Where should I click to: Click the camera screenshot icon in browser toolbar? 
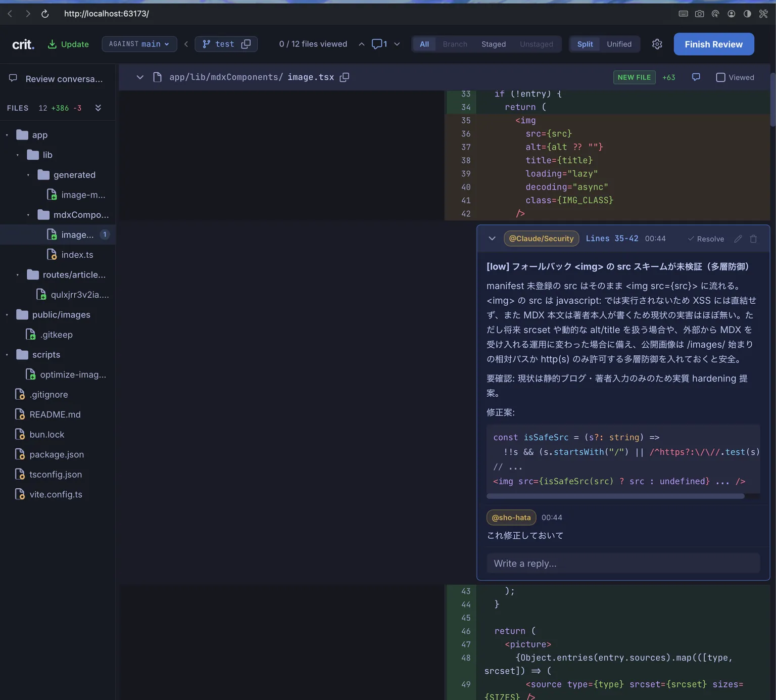(x=699, y=14)
